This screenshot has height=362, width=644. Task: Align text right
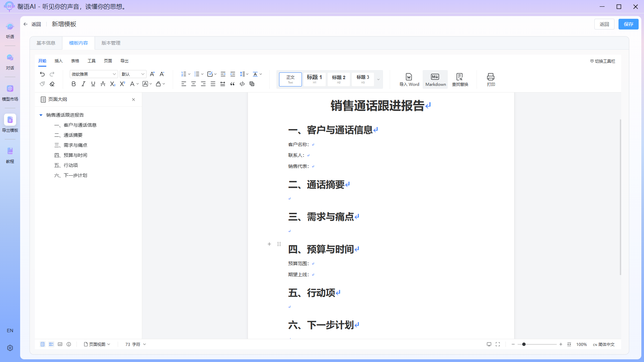[x=203, y=84]
